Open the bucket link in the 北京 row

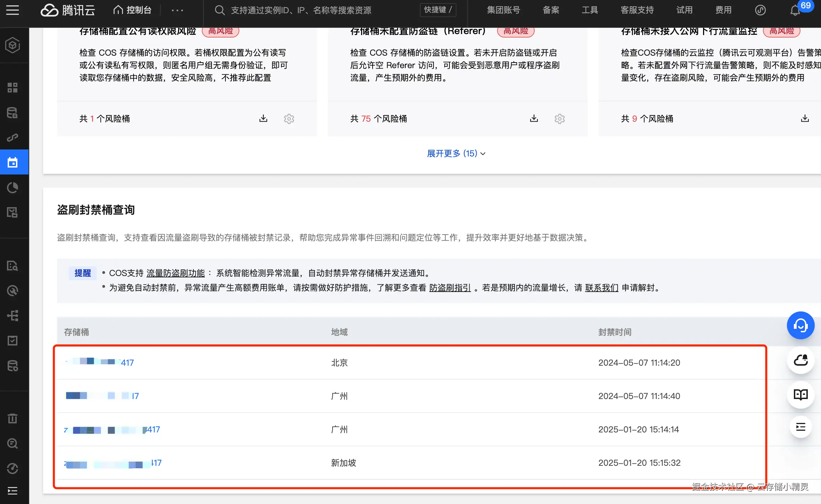click(99, 363)
